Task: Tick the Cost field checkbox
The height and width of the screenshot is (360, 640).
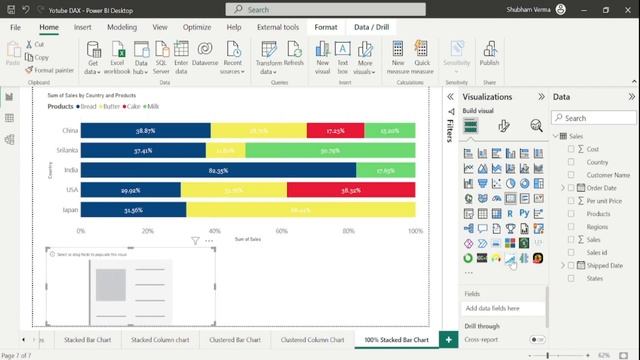Action: tap(571, 149)
